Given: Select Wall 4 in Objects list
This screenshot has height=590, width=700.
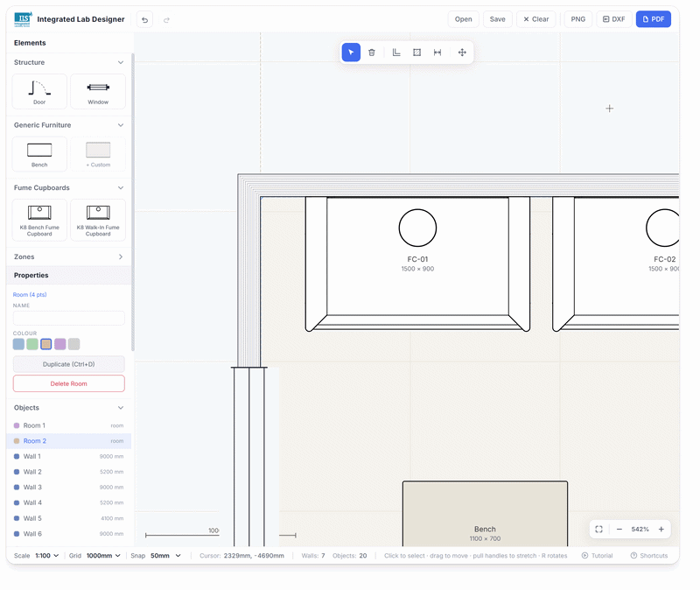Looking at the screenshot, I should 69,502.
